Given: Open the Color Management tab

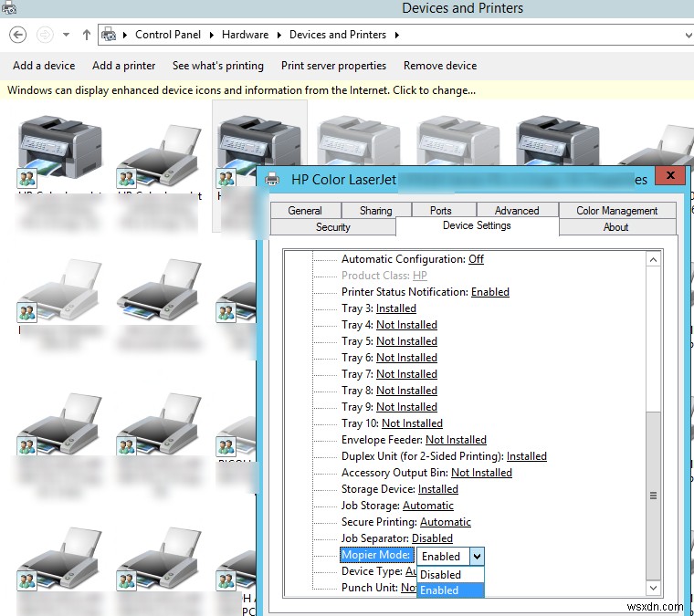Looking at the screenshot, I should (617, 211).
